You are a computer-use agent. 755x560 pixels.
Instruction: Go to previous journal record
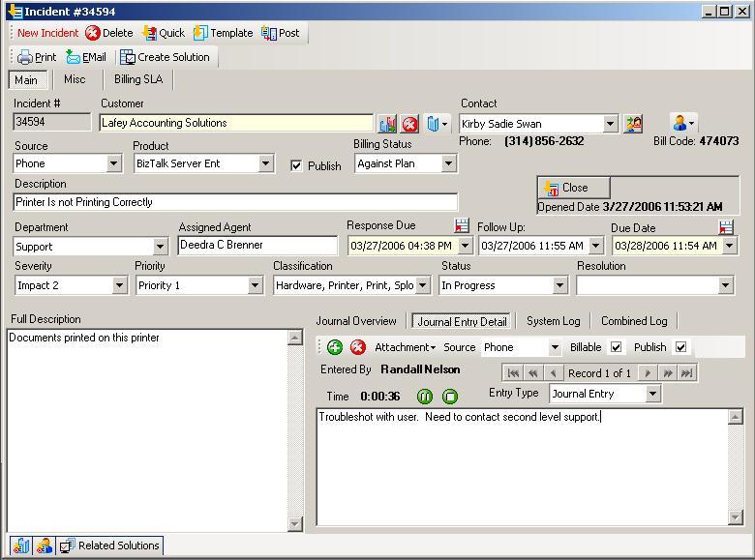(554, 373)
